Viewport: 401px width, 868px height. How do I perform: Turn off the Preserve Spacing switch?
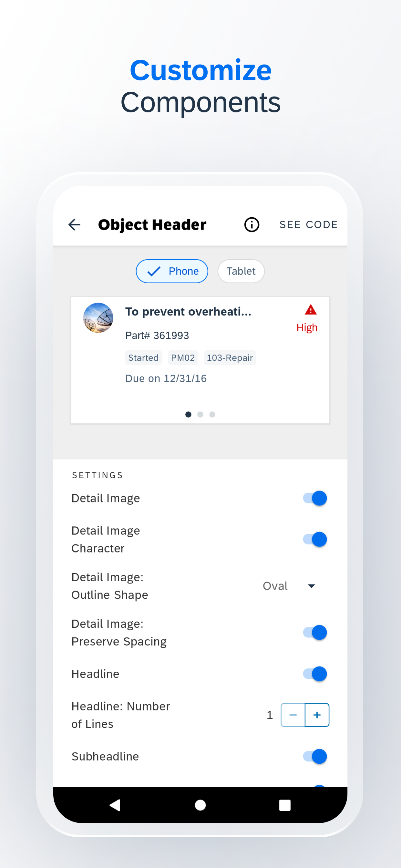coord(315,633)
